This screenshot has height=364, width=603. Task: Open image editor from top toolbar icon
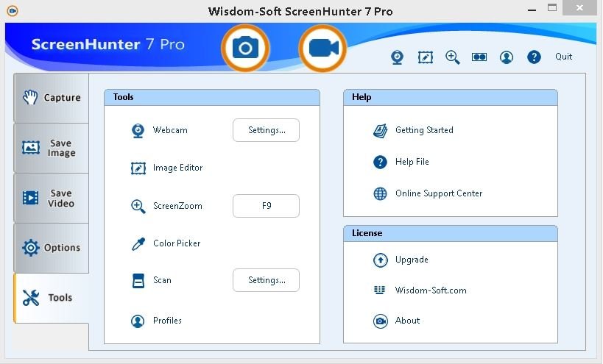[425, 57]
